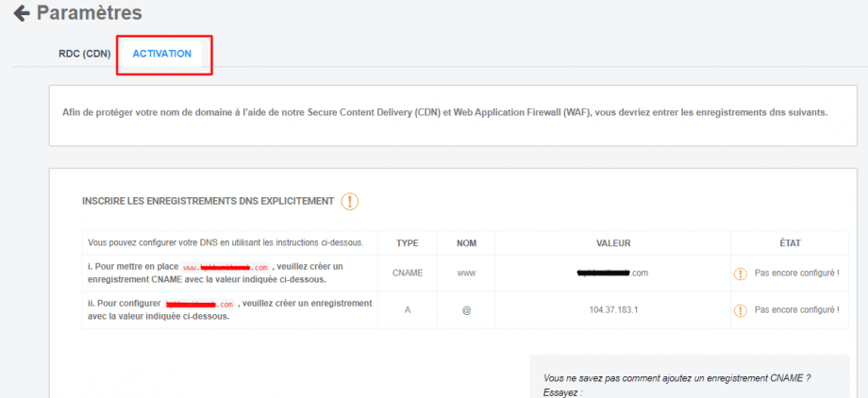This screenshot has width=868, height=398.
Task: Click the warning icon beside the DNS heading
Action: tap(349, 201)
